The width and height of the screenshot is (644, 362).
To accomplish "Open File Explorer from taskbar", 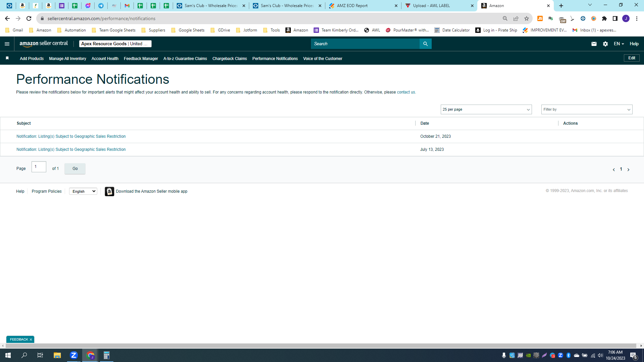I will coord(57,355).
